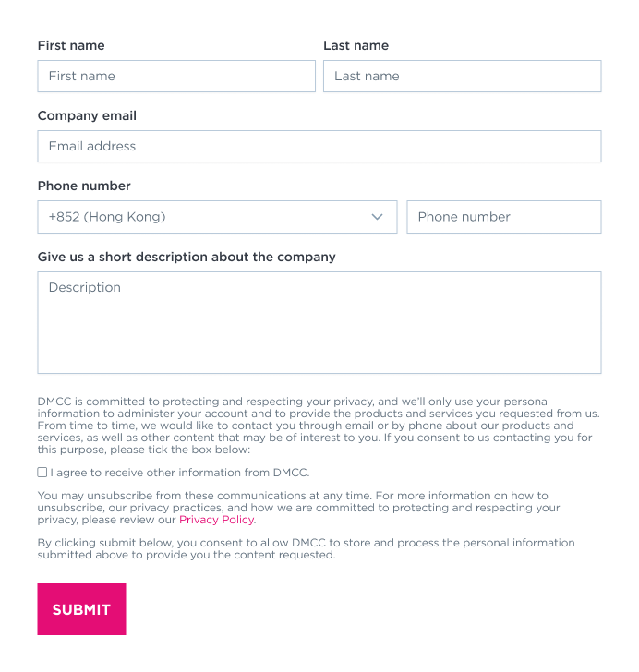Open the Privacy Policy link

(216, 520)
